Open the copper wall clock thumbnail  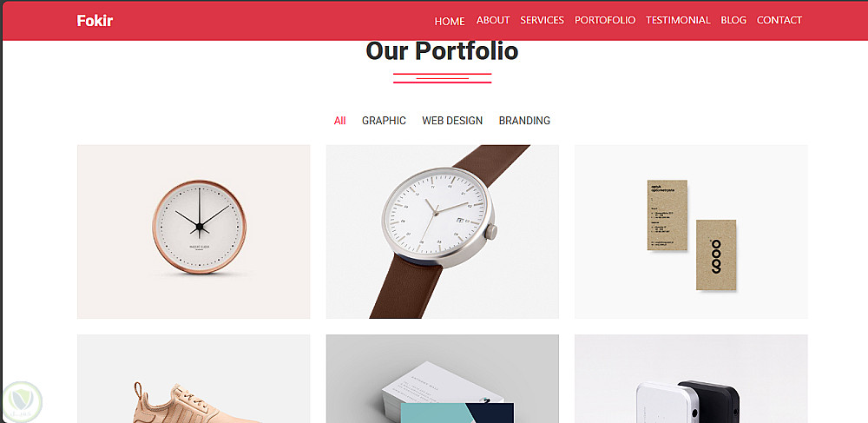(194, 231)
